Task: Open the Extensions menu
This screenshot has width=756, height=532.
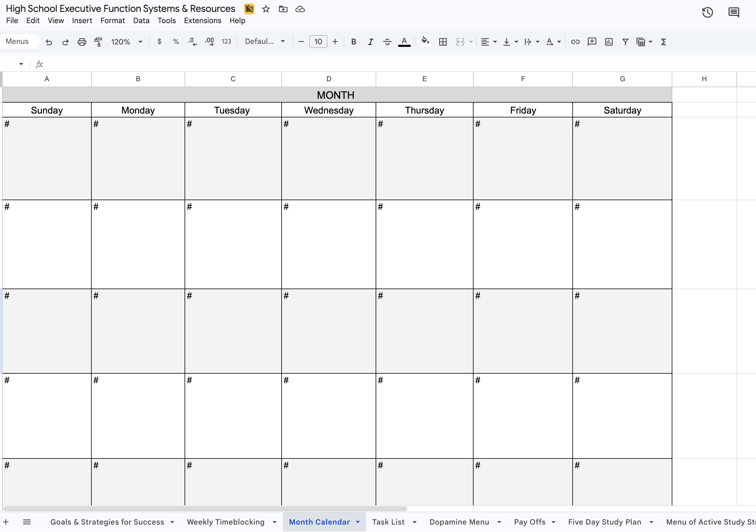Action: click(202, 20)
